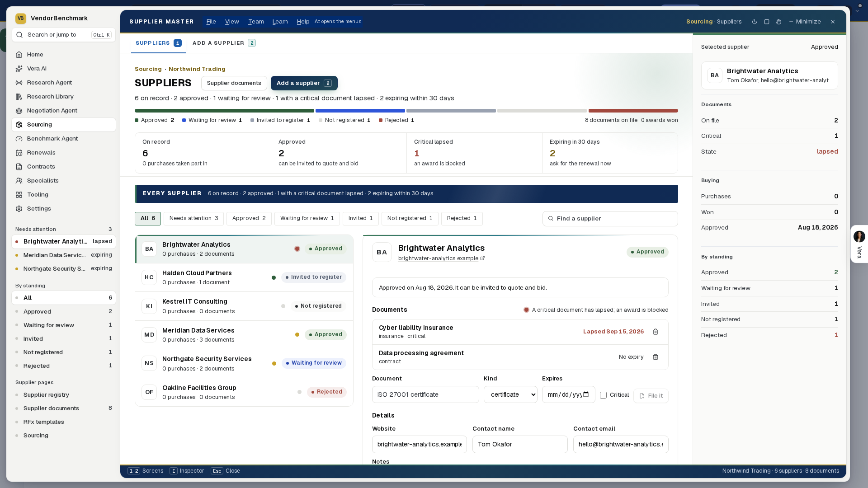Open the Negotiation Agent page

[64, 111]
